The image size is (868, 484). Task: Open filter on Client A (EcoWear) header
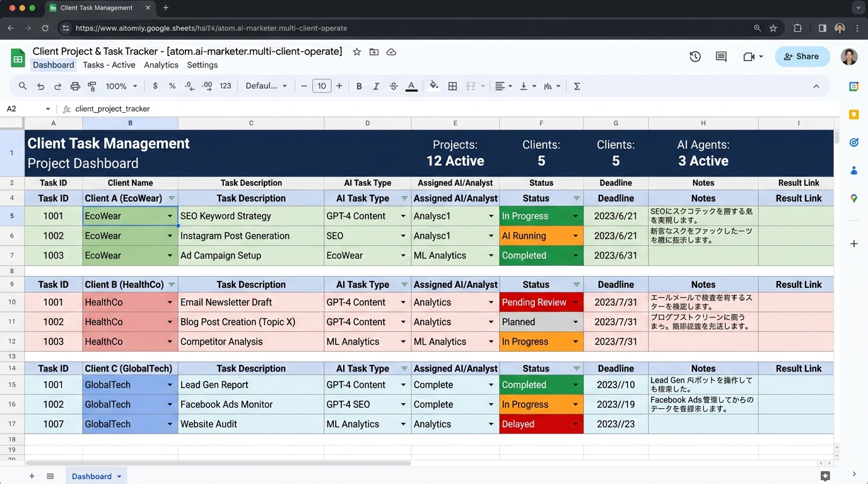172,199
